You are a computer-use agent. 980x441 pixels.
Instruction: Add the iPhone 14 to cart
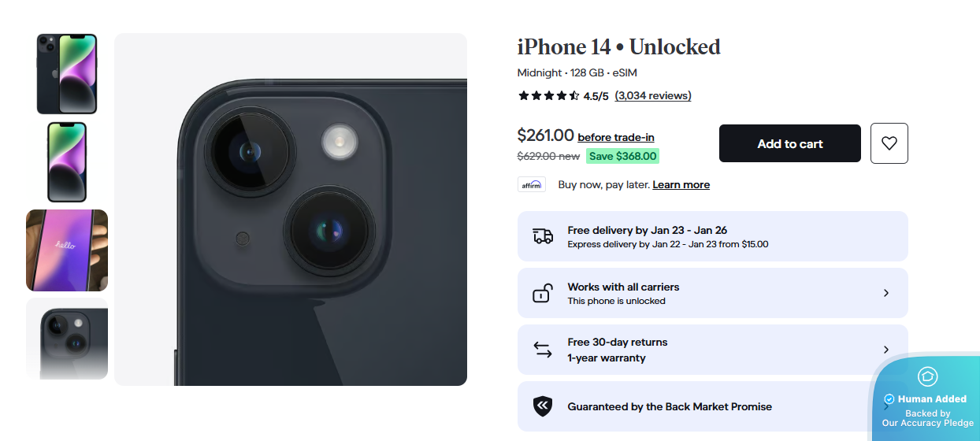[x=789, y=143]
